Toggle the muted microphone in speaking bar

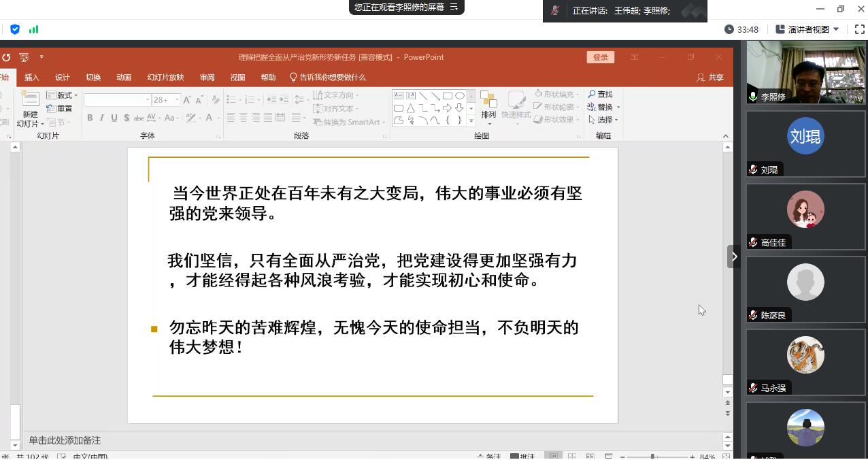click(x=555, y=10)
